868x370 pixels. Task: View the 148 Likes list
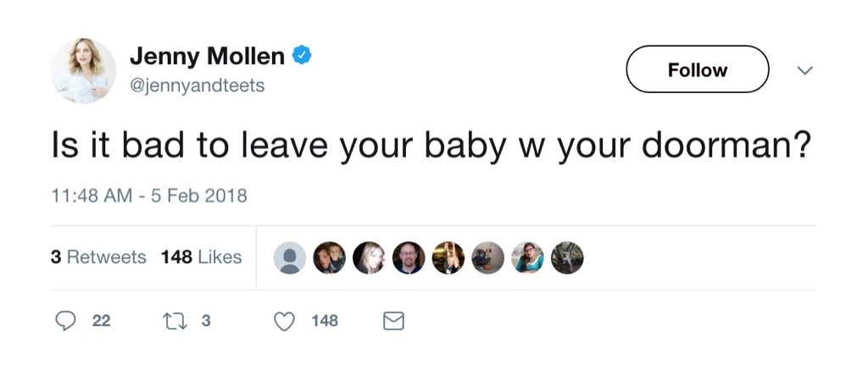(201, 257)
